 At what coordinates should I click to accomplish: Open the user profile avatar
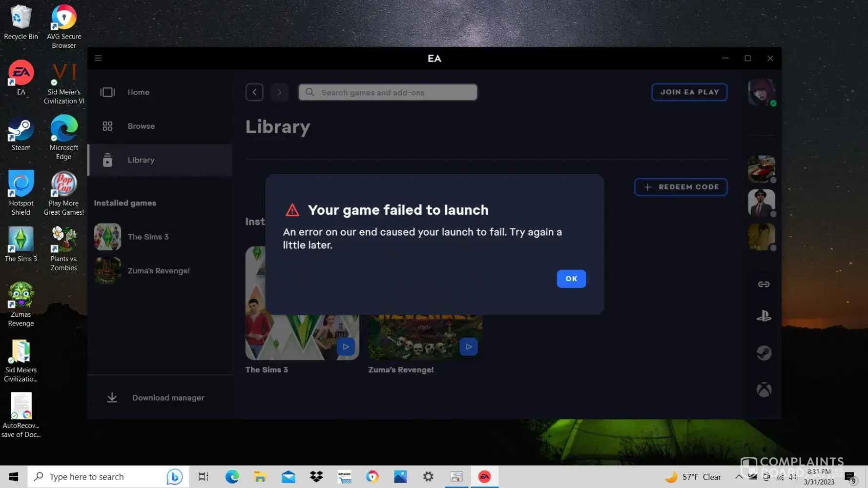[761, 92]
